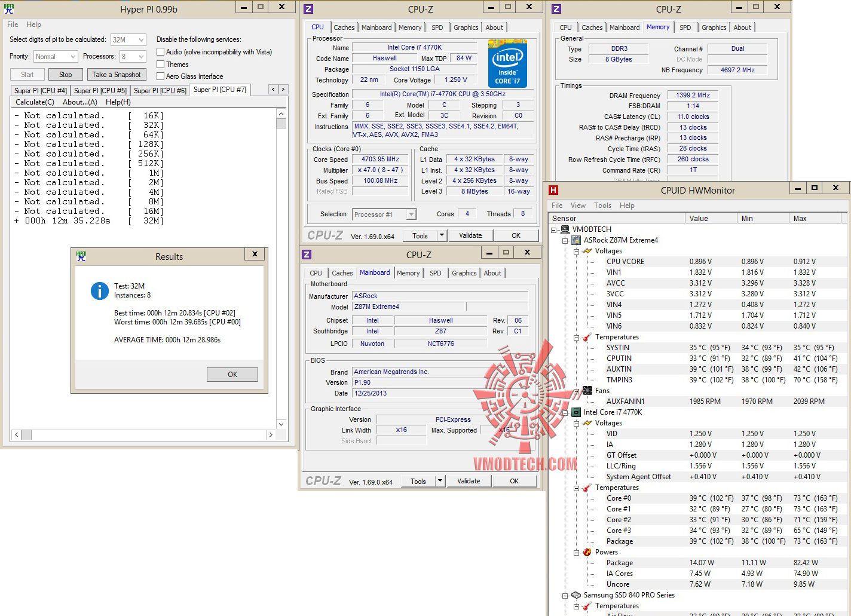Click the vertical scrollbar thumb in Super PI output
This screenshot has width=851, height=616.
click(x=281, y=123)
